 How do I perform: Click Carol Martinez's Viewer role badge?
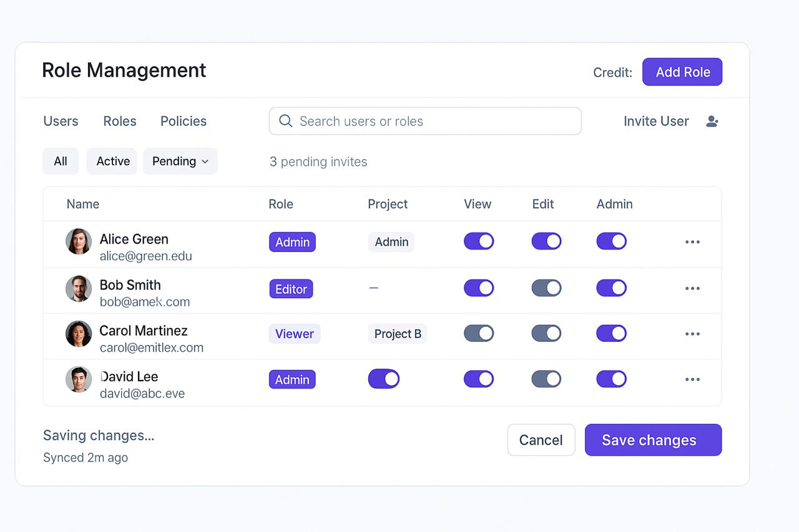coord(295,334)
